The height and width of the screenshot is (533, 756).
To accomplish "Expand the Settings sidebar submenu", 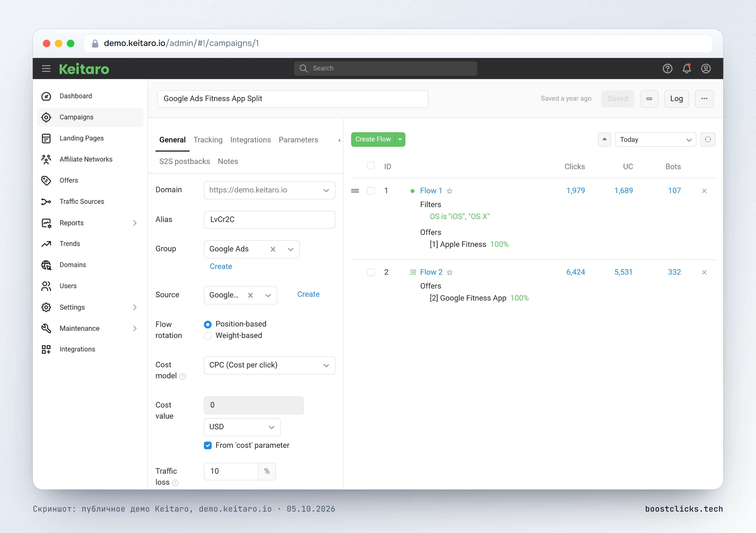I will [x=135, y=307].
